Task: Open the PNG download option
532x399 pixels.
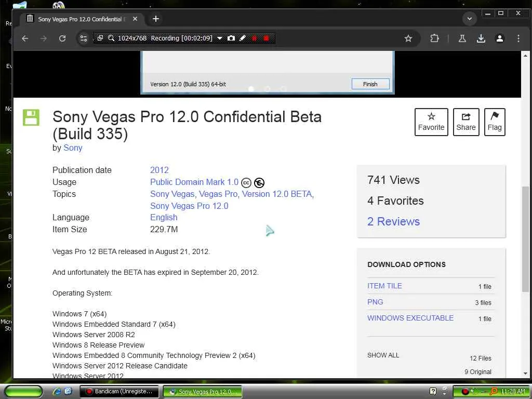Action: coord(375,302)
